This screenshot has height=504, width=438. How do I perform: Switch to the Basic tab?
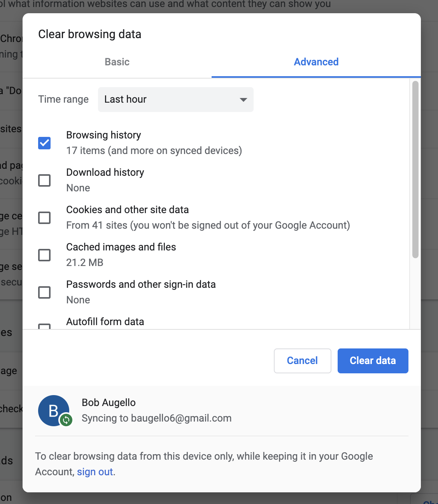click(x=117, y=62)
